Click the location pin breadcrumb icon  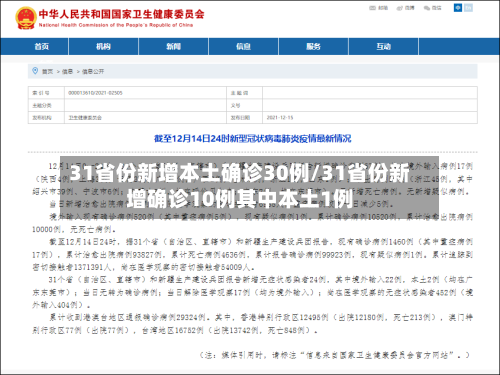(35, 71)
